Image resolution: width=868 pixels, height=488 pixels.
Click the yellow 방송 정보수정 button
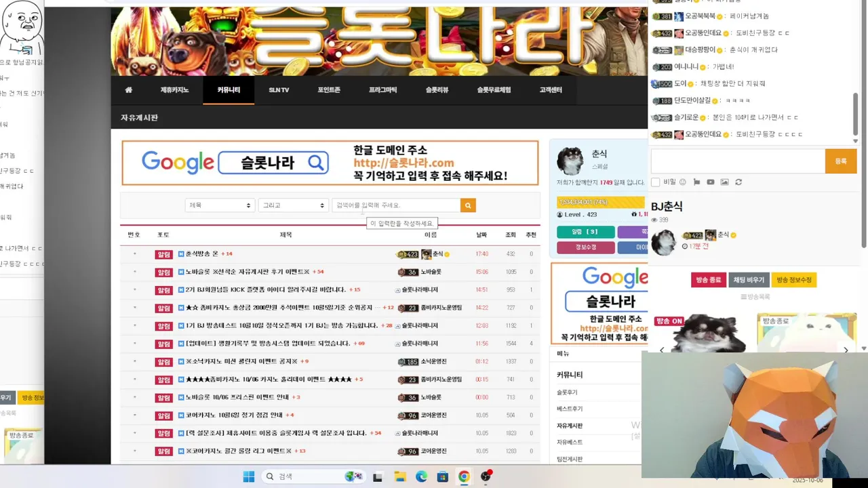pyautogui.click(x=794, y=280)
